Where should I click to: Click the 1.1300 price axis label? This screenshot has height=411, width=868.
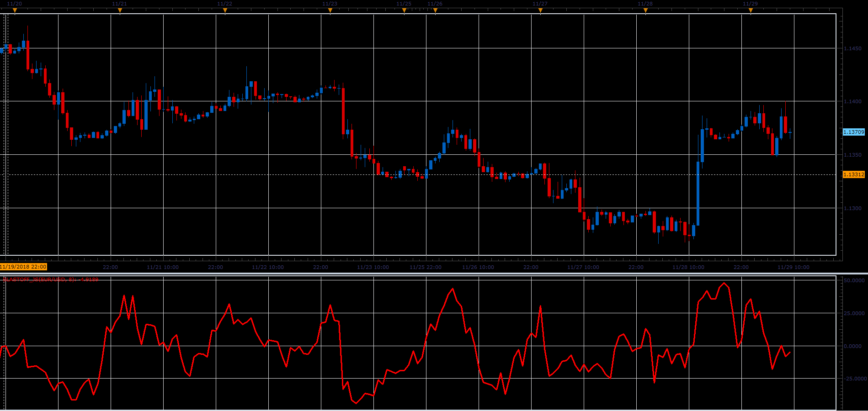852,208
